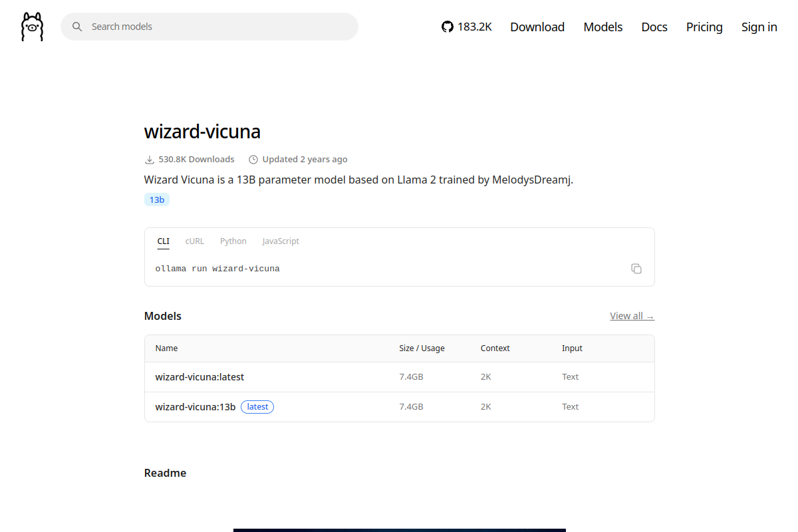This screenshot has width=798, height=532.
Task: Open the Download page
Action: tap(537, 27)
